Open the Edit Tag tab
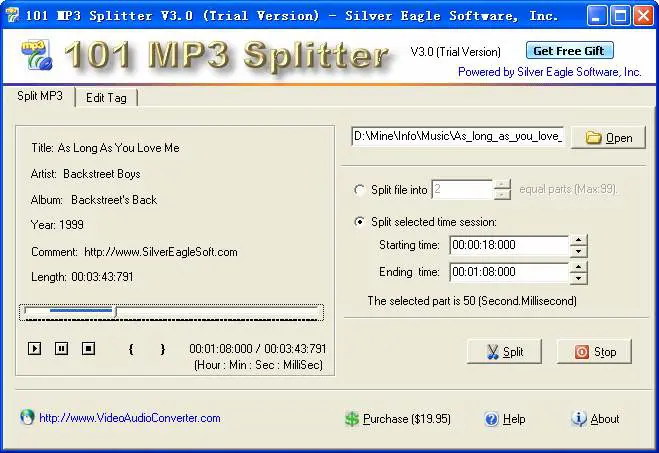The image size is (659, 453). pyautogui.click(x=106, y=98)
